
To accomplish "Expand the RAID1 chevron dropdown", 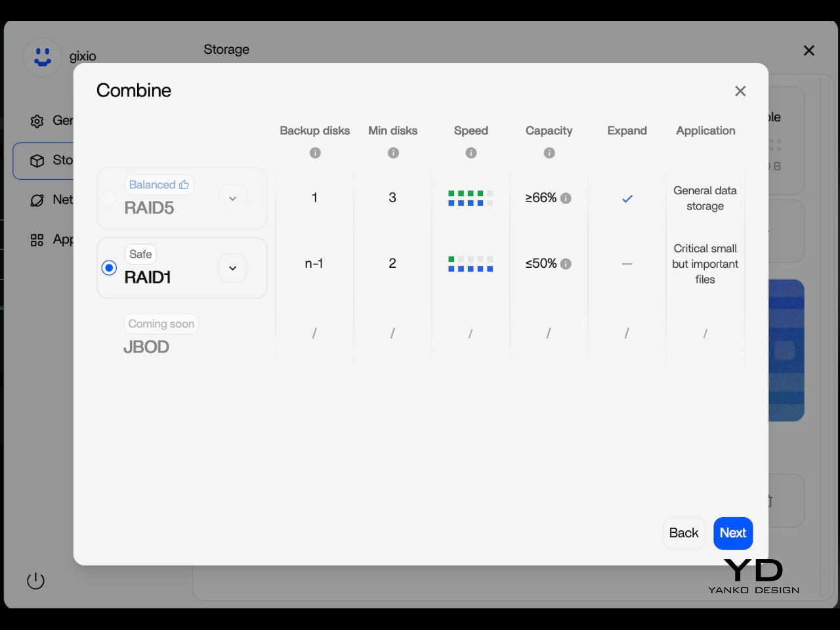I will (x=232, y=268).
